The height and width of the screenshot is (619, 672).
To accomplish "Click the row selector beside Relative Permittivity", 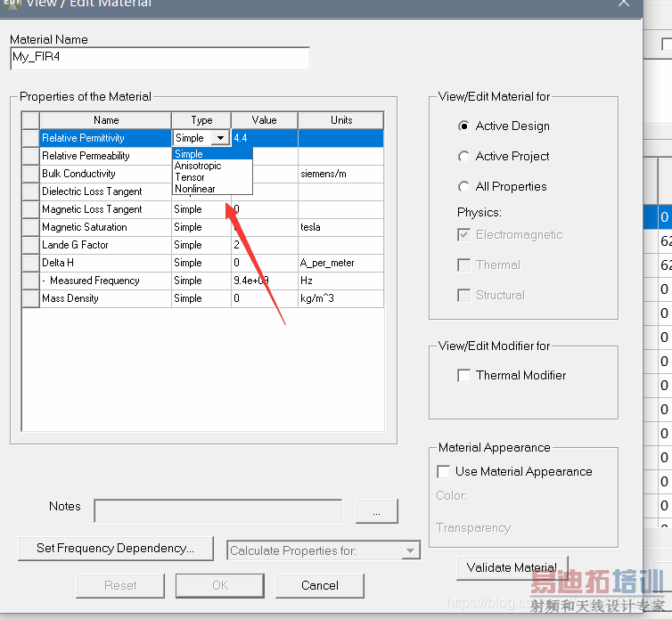I will click(31, 138).
